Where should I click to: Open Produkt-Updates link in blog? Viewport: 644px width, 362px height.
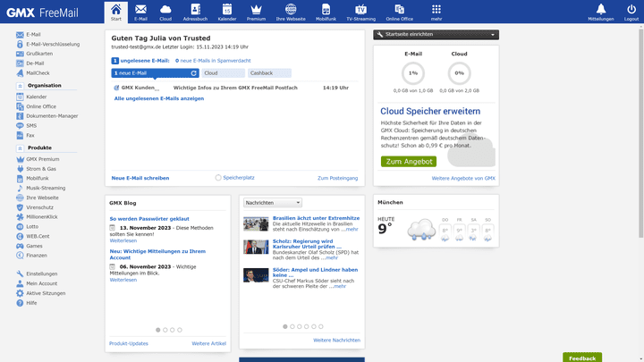[x=129, y=343]
